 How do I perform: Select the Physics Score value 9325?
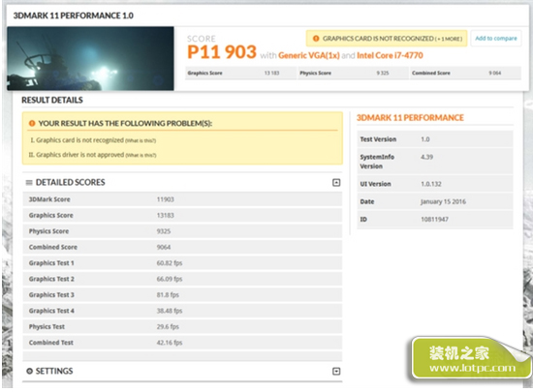pyautogui.click(x=164, y=231)
